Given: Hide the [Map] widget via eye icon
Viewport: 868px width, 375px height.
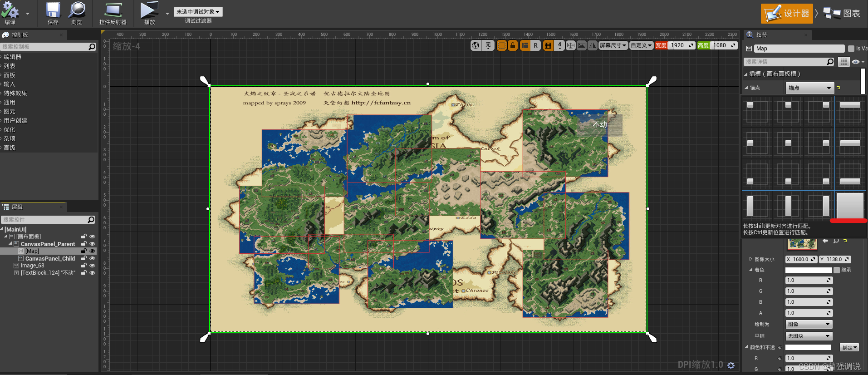Looking at the screenshot, I should tap(92, 251).
